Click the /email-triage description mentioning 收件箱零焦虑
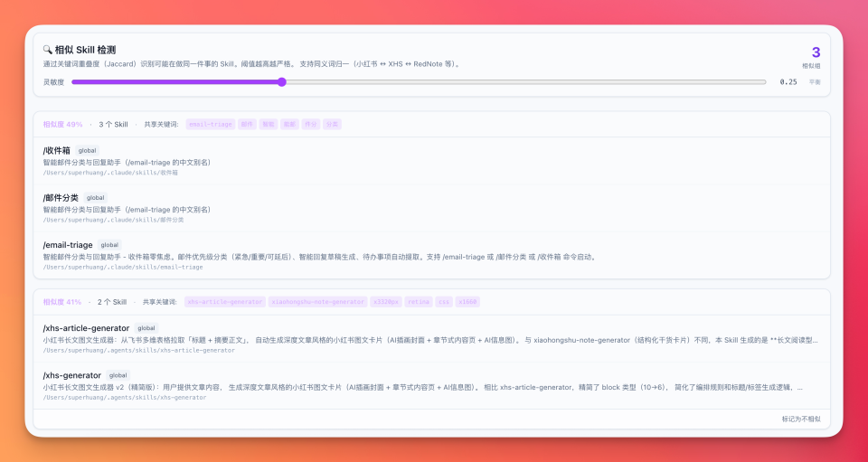Image resolution: width=868 pixels, height=462 pixels. tap(320, 257)
